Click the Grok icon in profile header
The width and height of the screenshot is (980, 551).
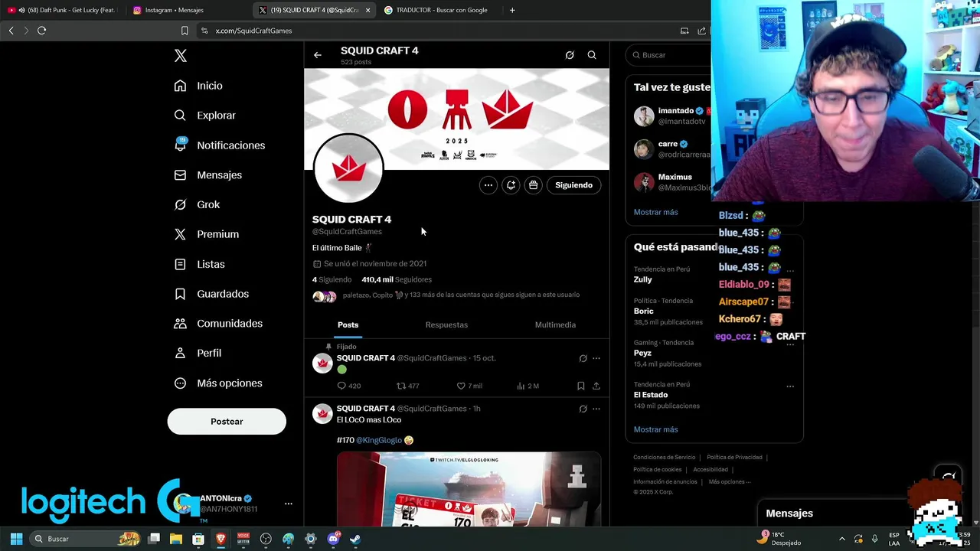[570, 55]
